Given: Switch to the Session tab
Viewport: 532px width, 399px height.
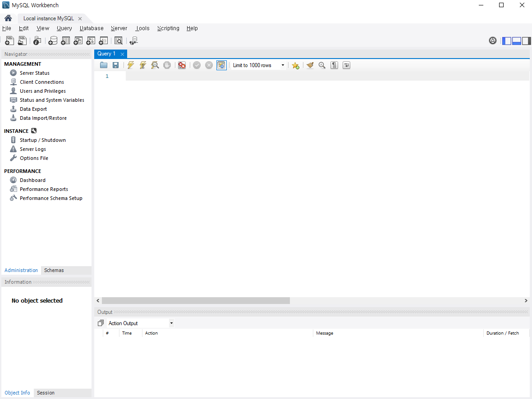Looking at the screenshot, I should click(46, 393).
